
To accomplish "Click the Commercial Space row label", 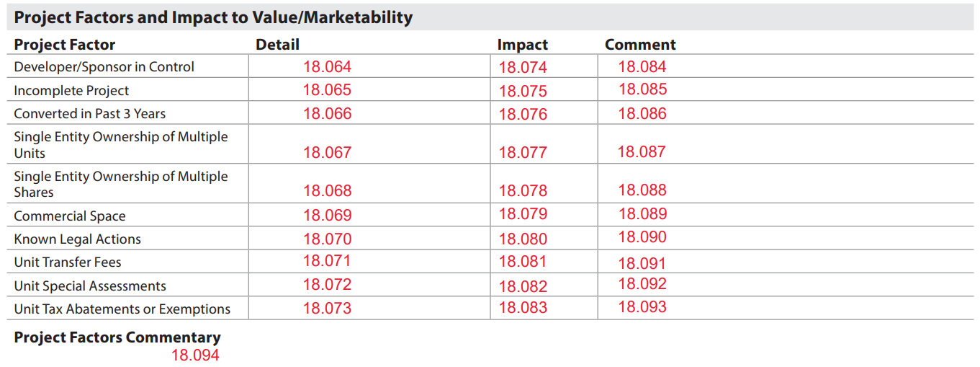I will pos(69,216).
